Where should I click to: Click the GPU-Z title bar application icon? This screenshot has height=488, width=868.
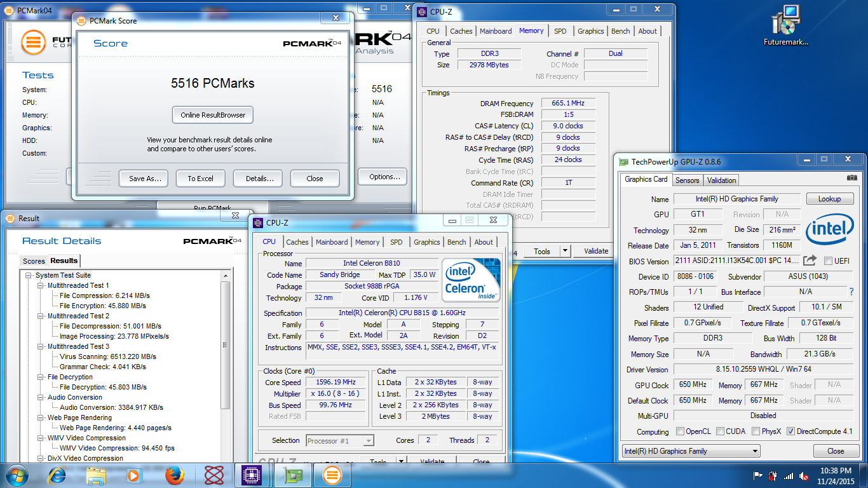tap(624, 162)
